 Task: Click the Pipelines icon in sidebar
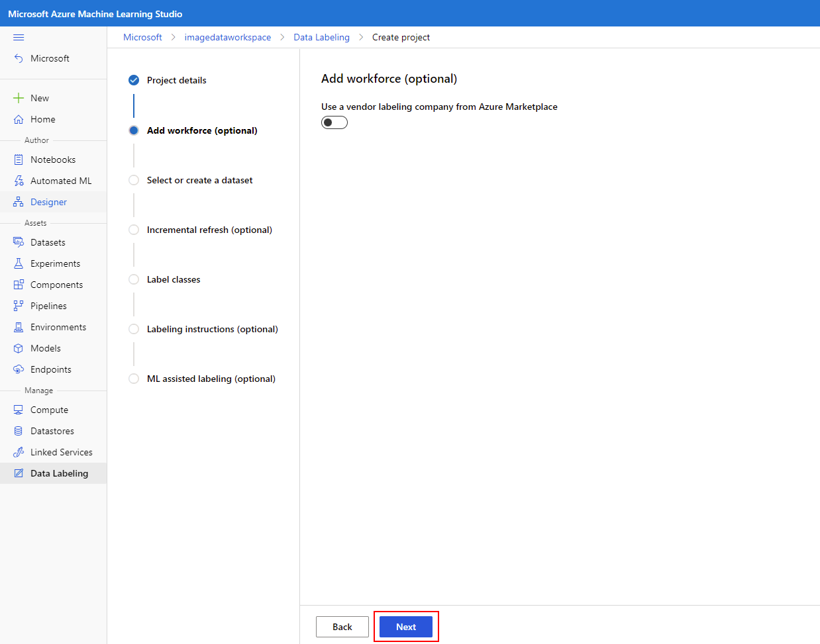point(19,306)
